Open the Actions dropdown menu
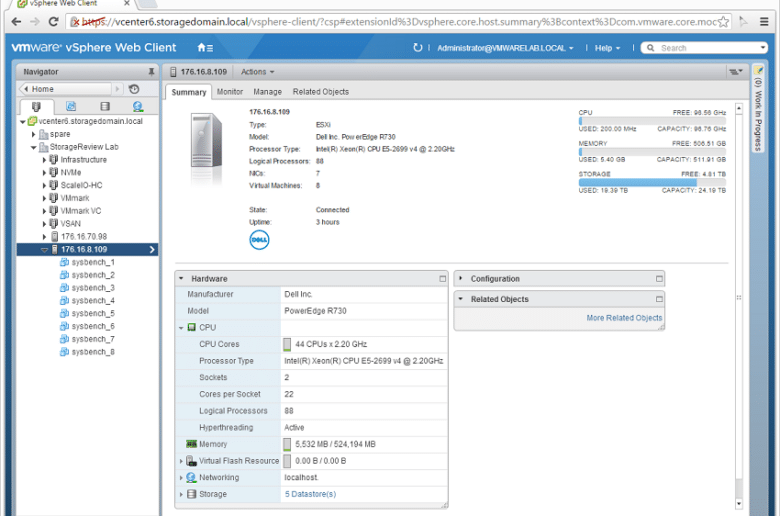 (258, 72)
